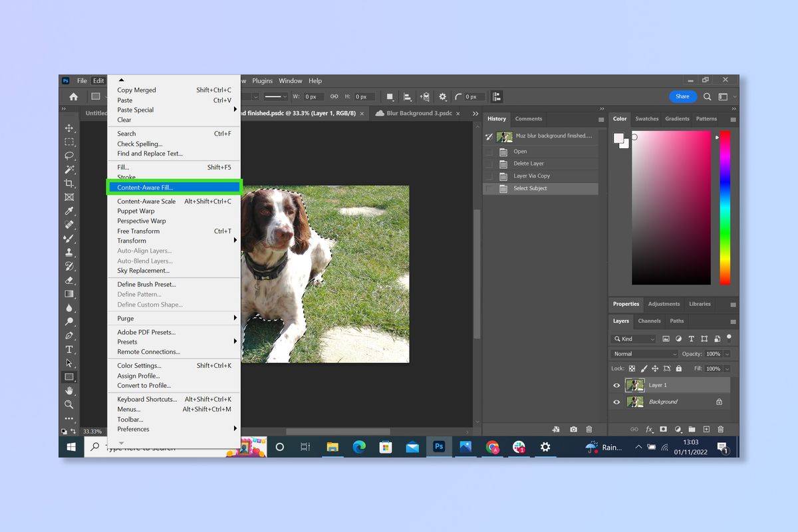Switch to the Swatches tab
The height and width of the screenshot is (532, 798).
(646, 119)
